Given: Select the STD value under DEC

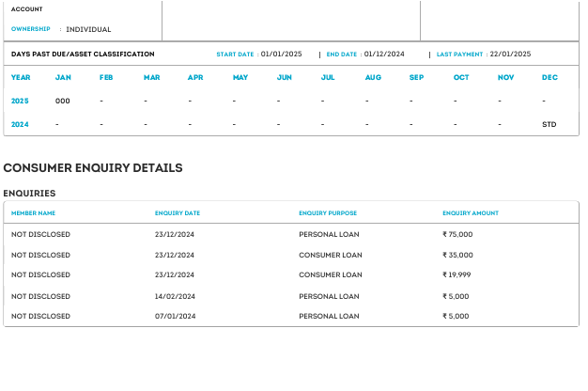Looking at the screenshot, I should point(549,124).
